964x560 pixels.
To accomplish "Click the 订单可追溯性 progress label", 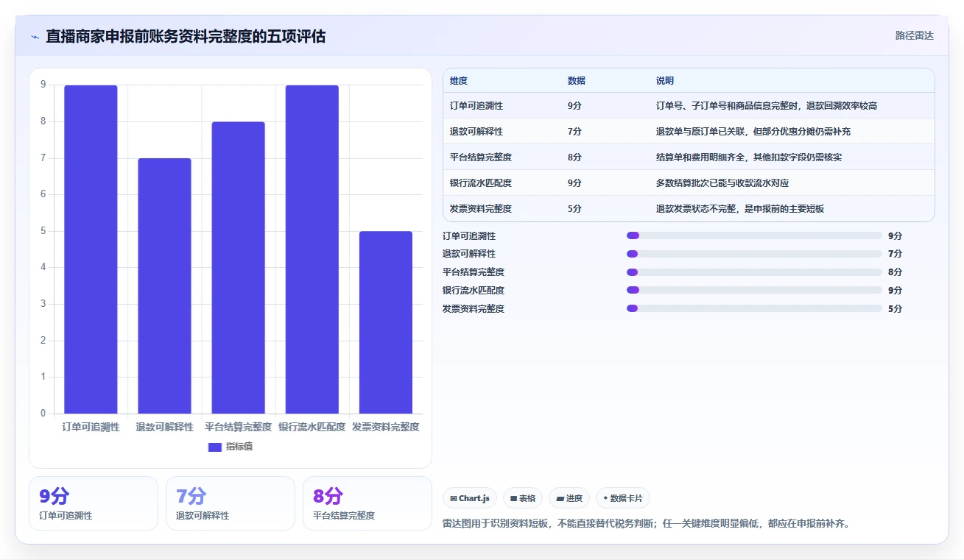I will (x=469, y=236).
